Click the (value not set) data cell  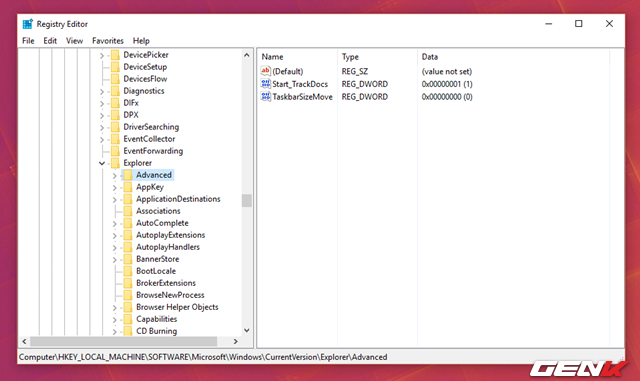[447, 71]
